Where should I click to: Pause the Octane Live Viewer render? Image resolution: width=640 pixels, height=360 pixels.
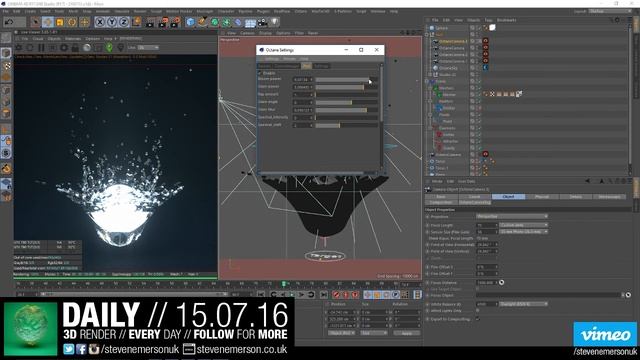point(41,48)
